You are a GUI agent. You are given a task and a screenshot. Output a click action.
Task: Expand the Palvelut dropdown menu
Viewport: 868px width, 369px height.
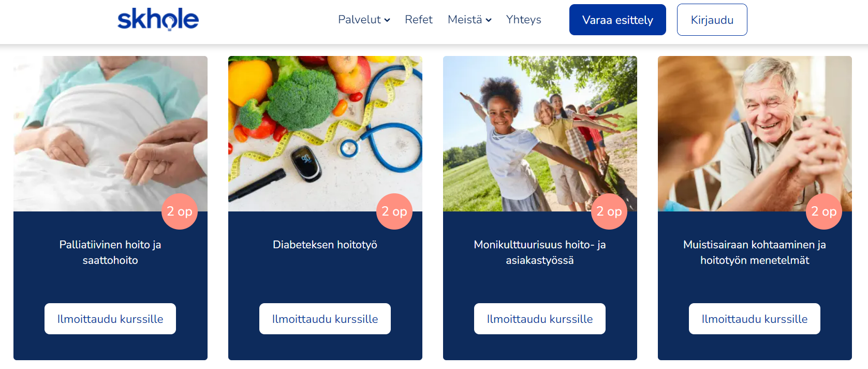coord(364,20)
